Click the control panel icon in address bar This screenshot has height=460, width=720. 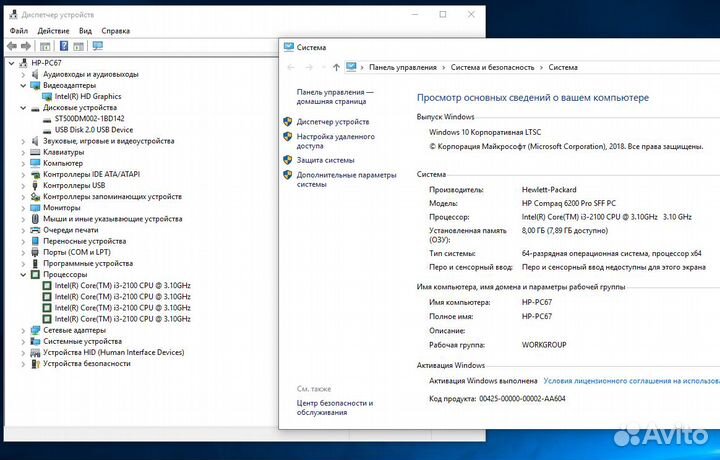[351, 67]
